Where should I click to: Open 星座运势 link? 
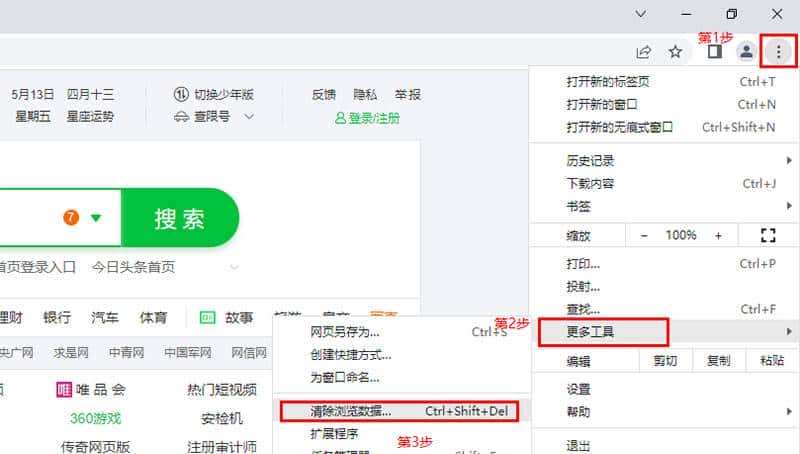(90, 116)
